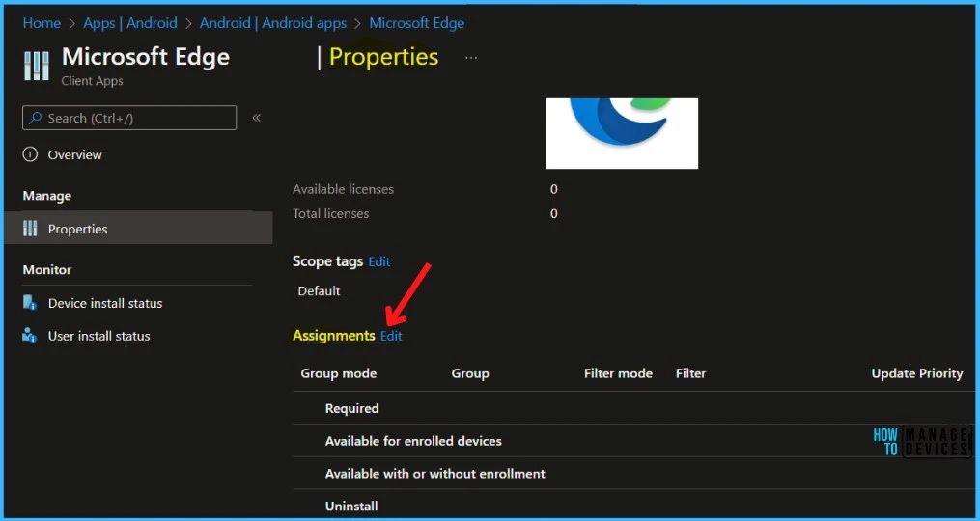Image resolution: width=980 pixels, height=521 pixels.
Task: Select Available with or without enrollment row
Action: click(633, 473)
